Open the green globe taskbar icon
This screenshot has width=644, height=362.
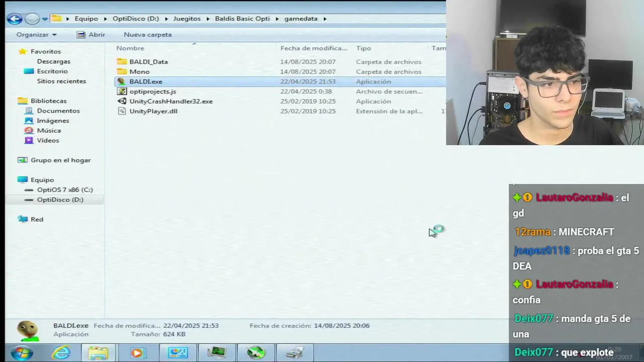point(256,353)
